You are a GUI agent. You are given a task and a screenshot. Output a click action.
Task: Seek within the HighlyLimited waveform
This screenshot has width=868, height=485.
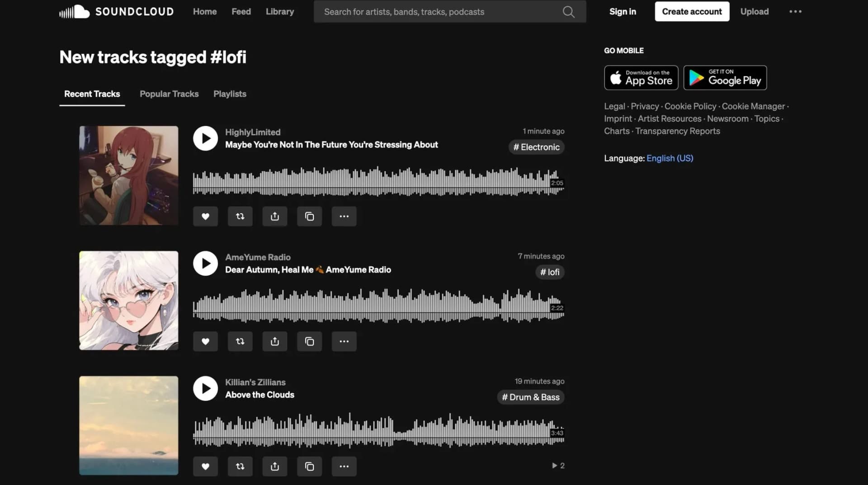378,182
